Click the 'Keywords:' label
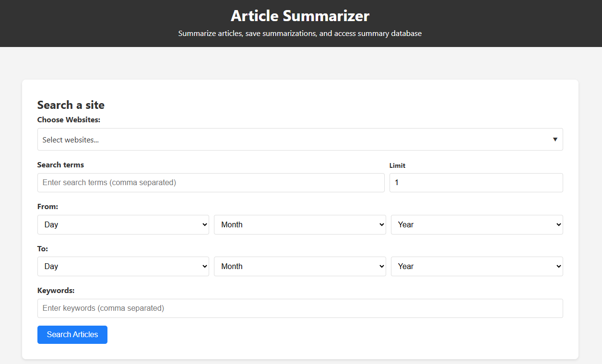The width and height of the screenshot is (602, 364). [x=56, y=291]
